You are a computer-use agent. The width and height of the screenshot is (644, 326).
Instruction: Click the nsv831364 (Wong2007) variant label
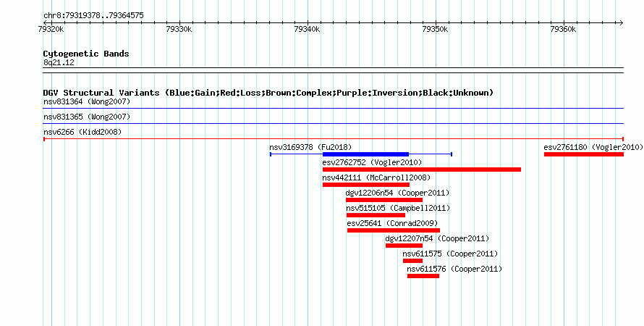tap(87, 101)
